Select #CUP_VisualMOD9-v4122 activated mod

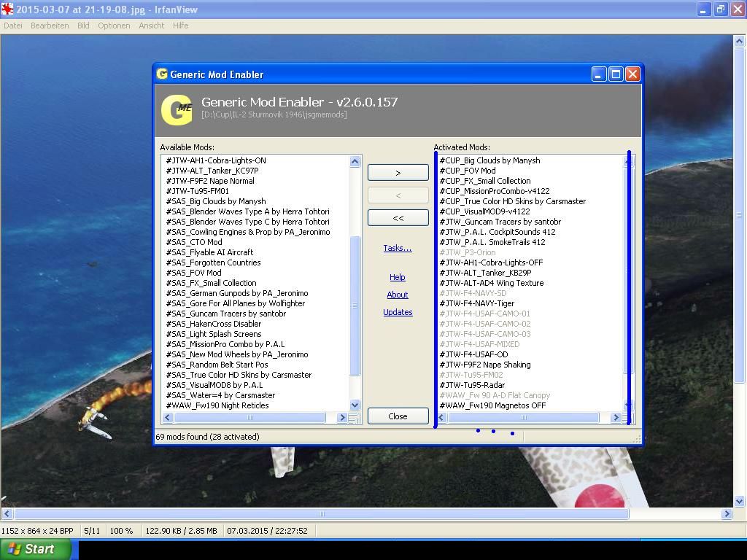(x=484, y=211)
